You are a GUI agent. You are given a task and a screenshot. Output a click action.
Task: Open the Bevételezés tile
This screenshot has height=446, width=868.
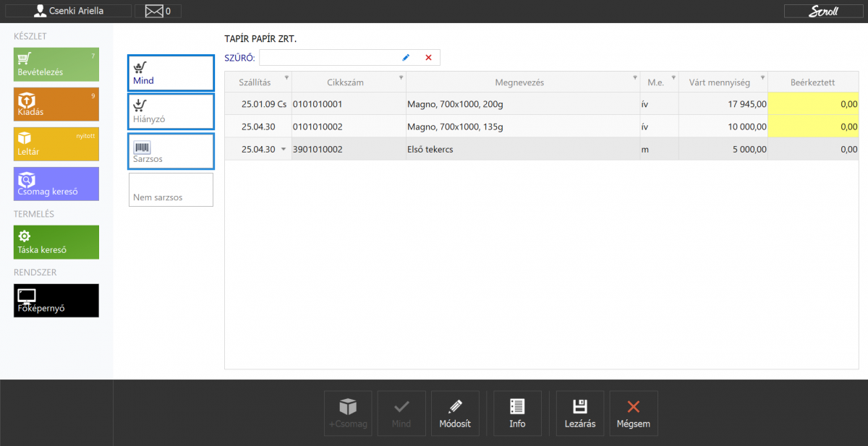point(56,64)
